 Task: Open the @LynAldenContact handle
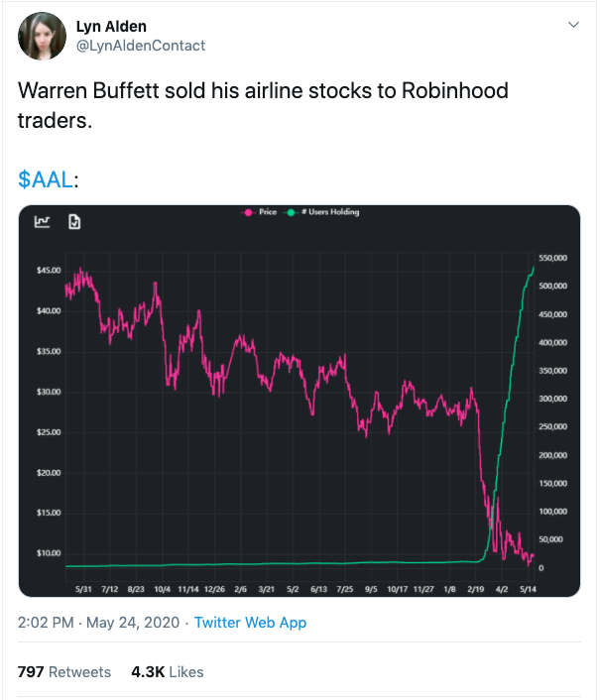coord(141,46)
